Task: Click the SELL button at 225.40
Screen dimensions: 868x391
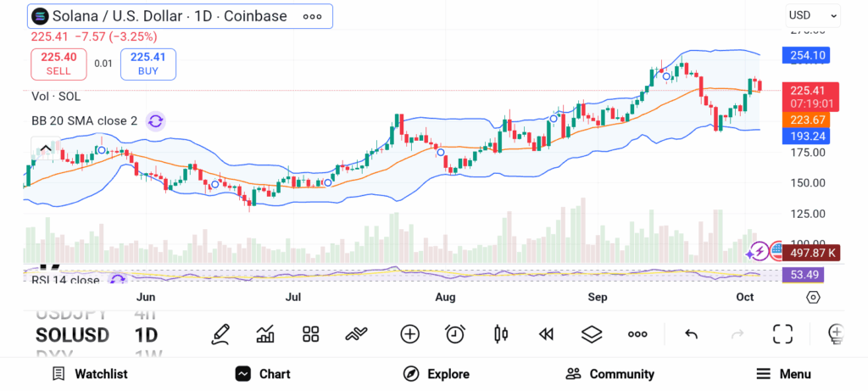Action: 58,64
